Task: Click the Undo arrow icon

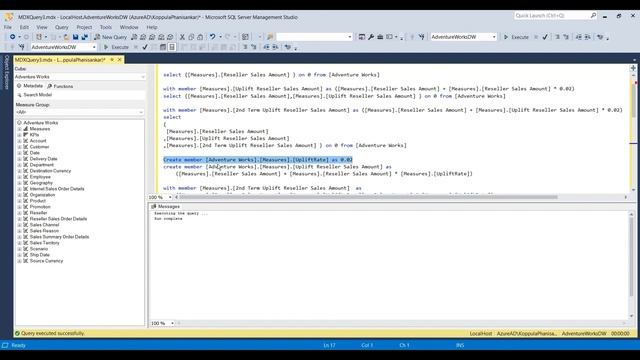Action: coord(212,37)
